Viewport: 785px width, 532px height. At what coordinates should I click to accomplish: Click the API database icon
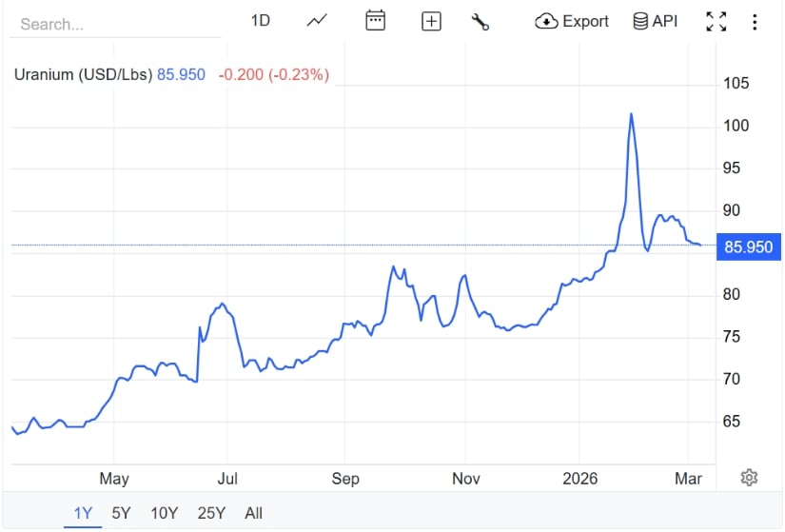pos(640,21)
